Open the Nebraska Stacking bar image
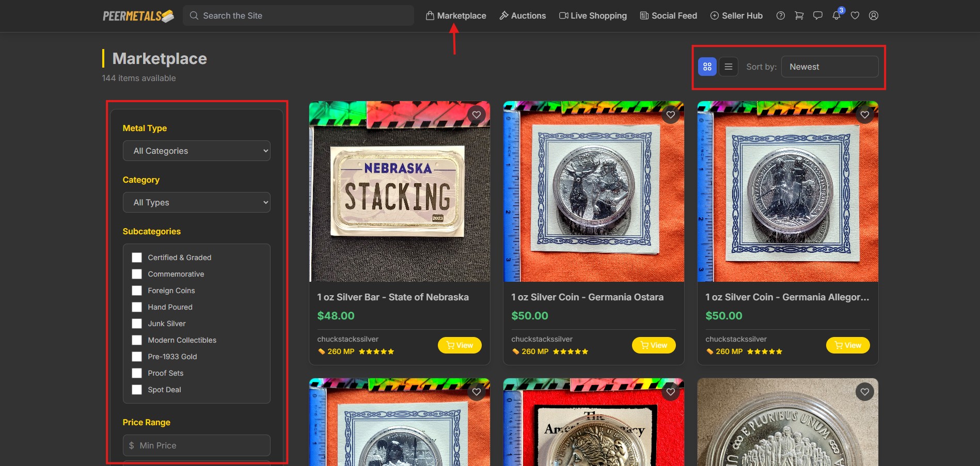This screenshot has width=980, height=466. pos(400,191)
